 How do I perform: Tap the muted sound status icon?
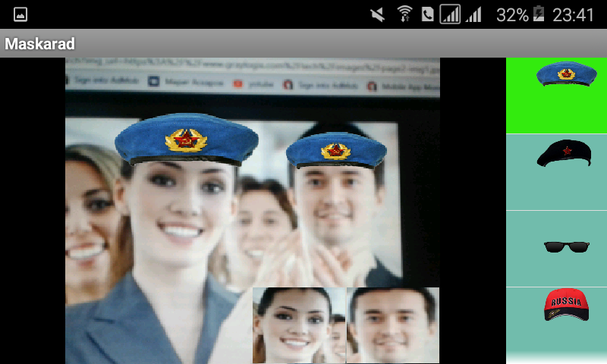(x=377, y=15)
